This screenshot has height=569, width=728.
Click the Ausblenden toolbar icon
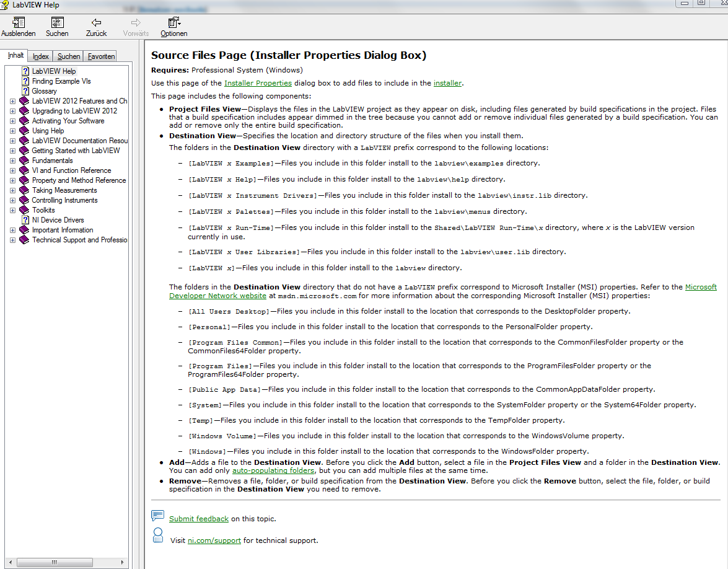[19, 22]
